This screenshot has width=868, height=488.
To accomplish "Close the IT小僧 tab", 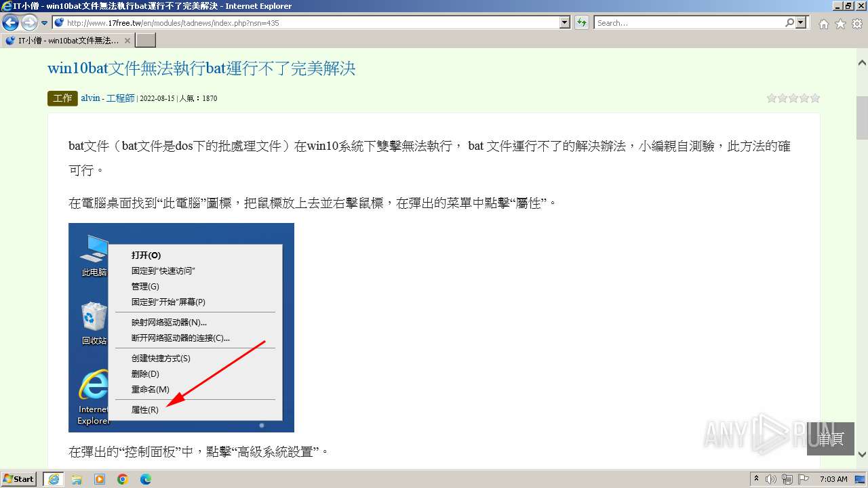I will pyautogui.click(x=127, y=41).
